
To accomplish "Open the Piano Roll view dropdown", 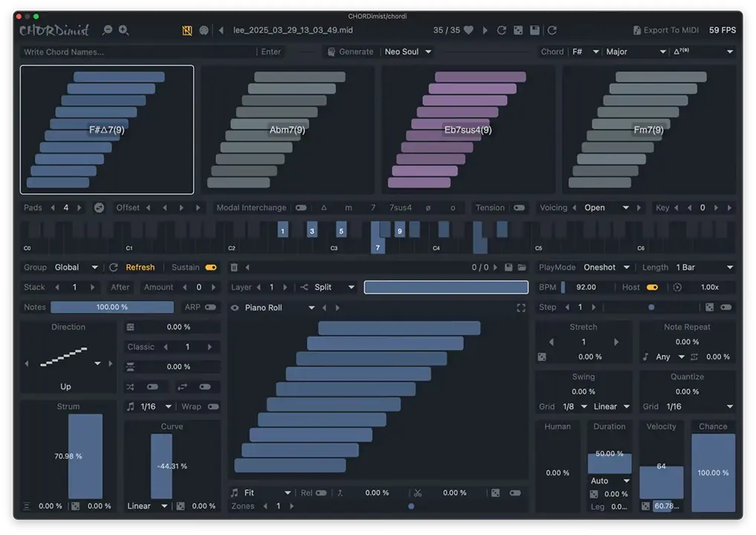I will point(279,308).
